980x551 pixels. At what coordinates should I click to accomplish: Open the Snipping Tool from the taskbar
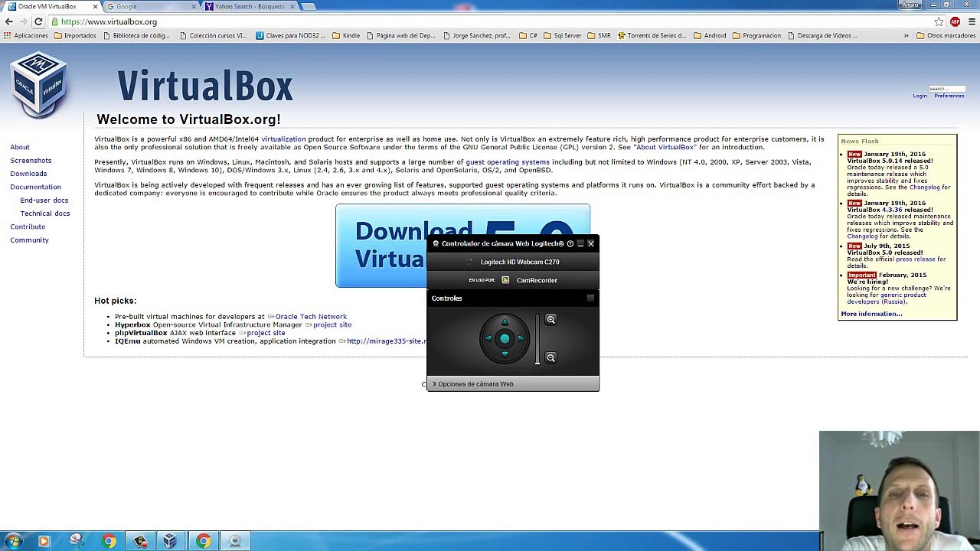(x=76, y=541)
